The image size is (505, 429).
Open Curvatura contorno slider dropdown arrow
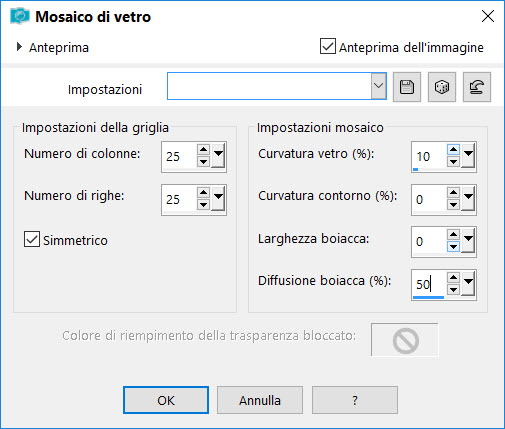click(469, 199)
